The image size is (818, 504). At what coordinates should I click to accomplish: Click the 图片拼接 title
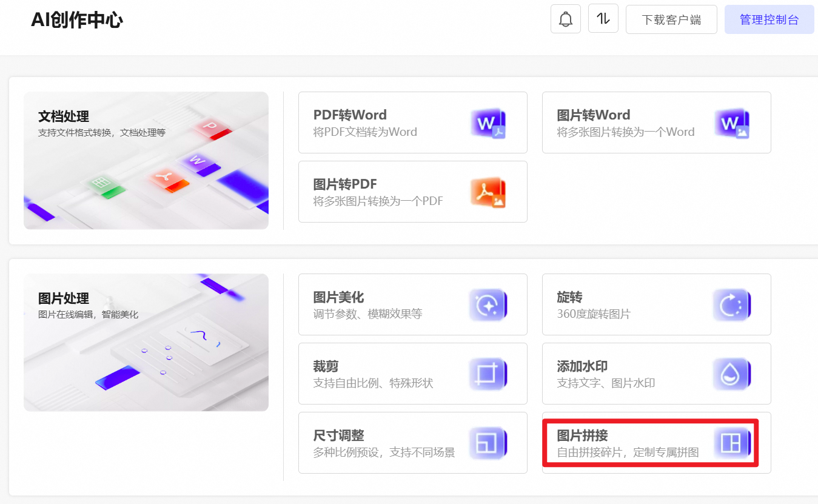(582, 435)
